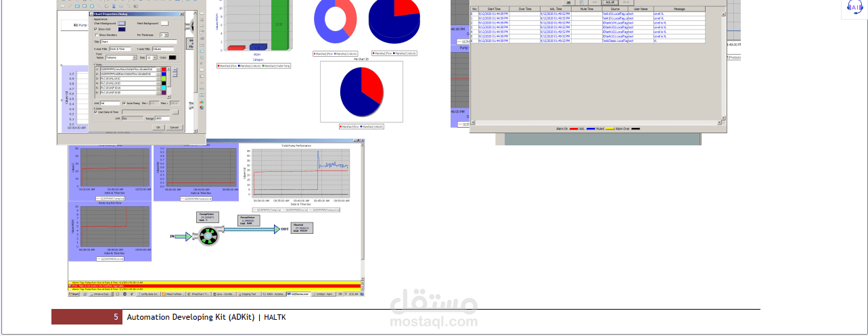The image size is (868, 336).
Task: Open untitled - Paint from the taskbar
Action: [x=324, y=294]
